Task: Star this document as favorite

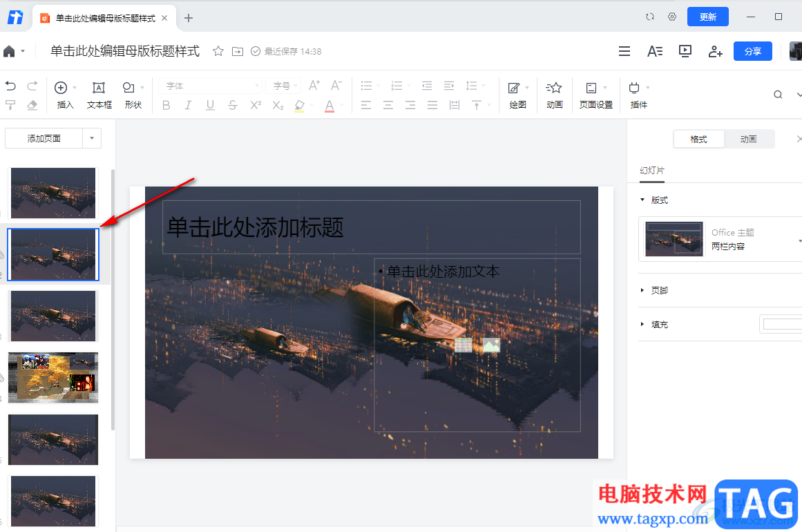Action: coord(218,51)
